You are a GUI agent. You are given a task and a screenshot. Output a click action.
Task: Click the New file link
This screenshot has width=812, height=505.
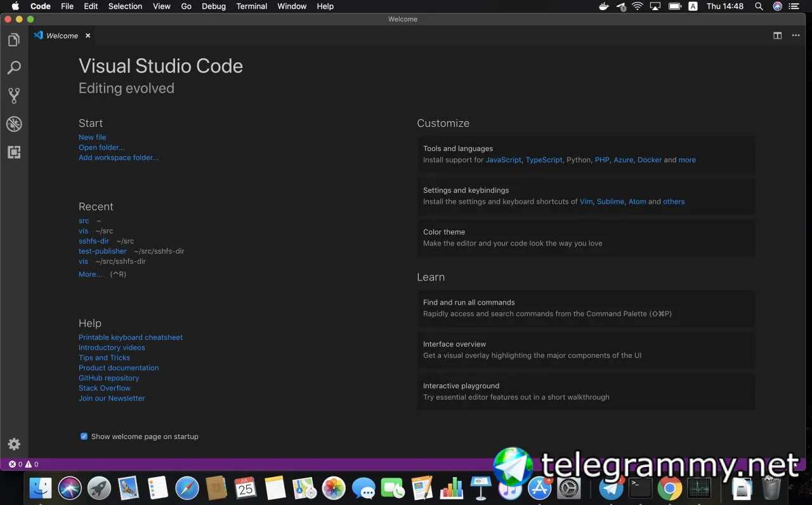click(x=93, y=137)
